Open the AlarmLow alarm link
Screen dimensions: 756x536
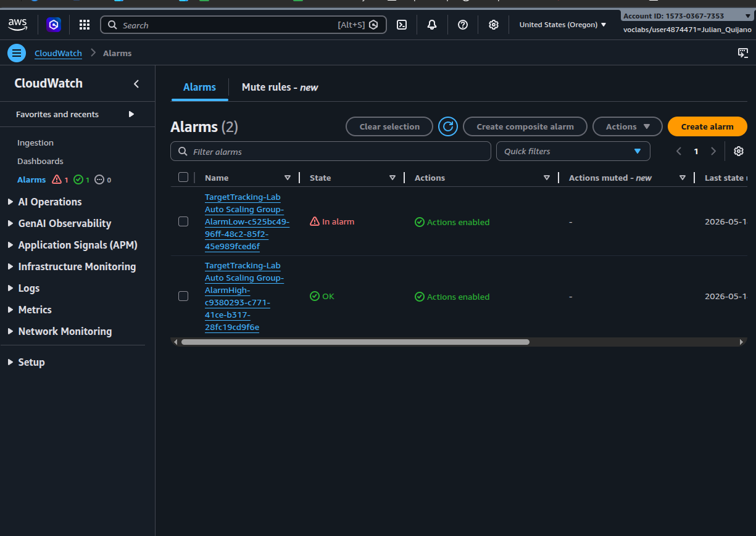click(247, 221)
